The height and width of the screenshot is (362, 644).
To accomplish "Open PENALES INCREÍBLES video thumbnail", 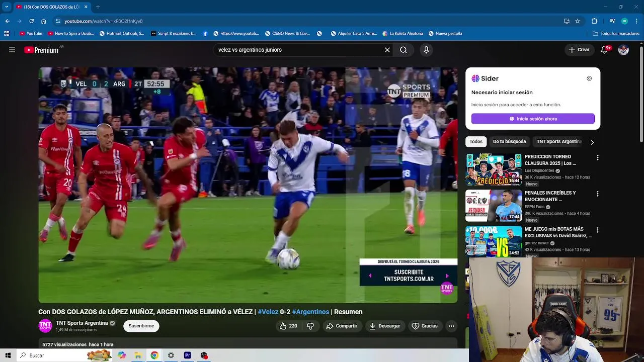I will (494, 206).
